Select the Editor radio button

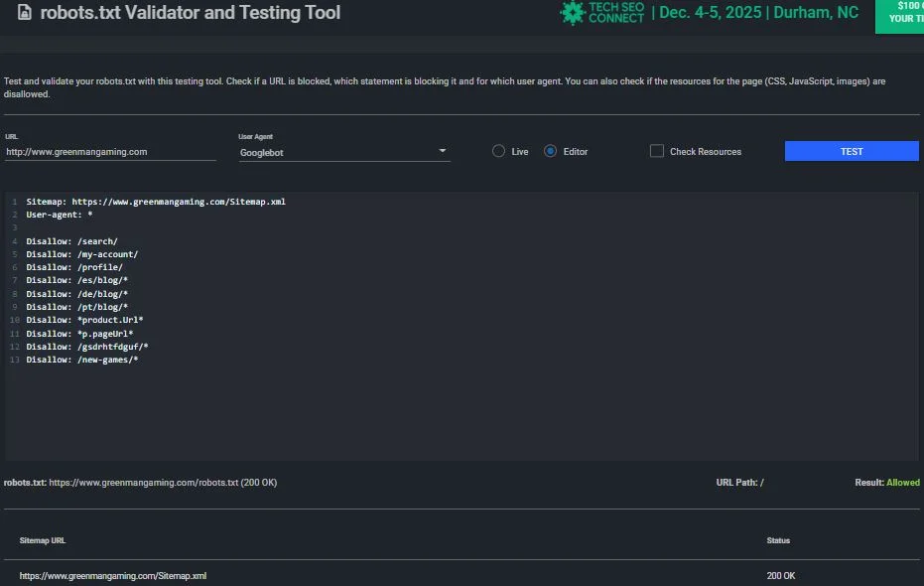point(551,151)
